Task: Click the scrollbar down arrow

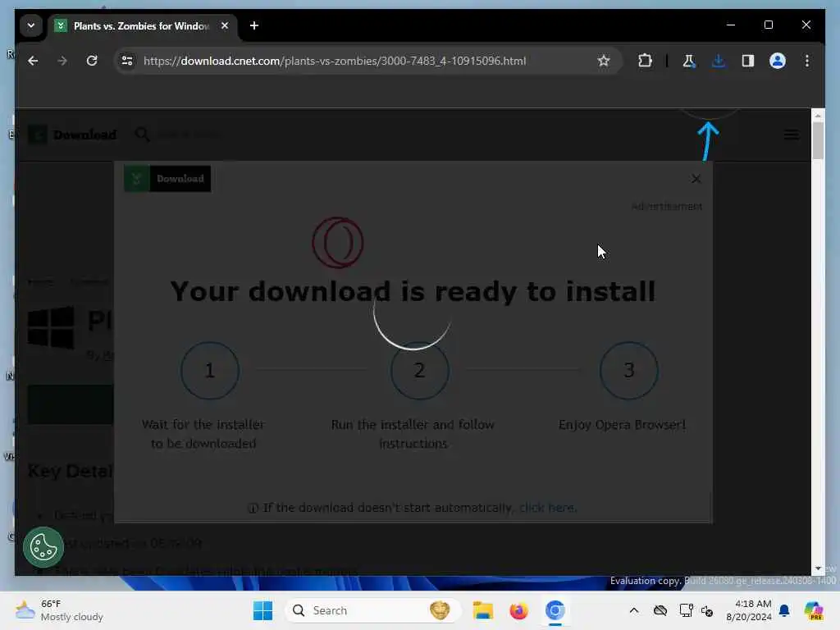Action: coord(818,568)
